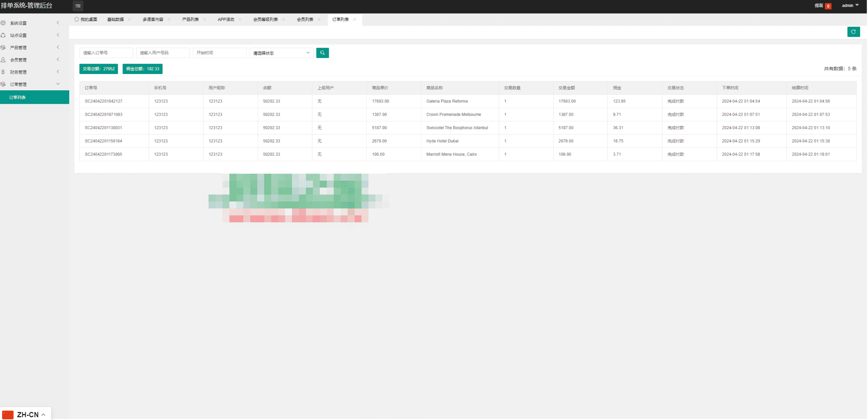The width and height of the screenshot is (868, 420).
Task: Open the admin user dropdown
Action: pyautogui.click(x=850, y=6)
